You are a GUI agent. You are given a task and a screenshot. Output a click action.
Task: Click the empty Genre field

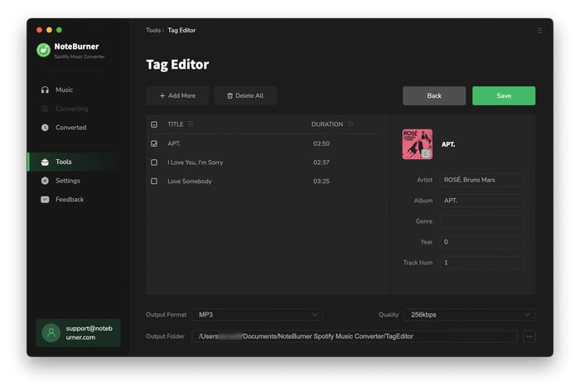[482, 221]
